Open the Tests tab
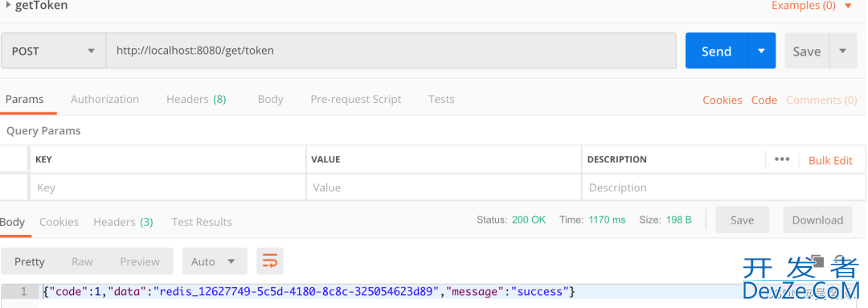 point(441,100)
